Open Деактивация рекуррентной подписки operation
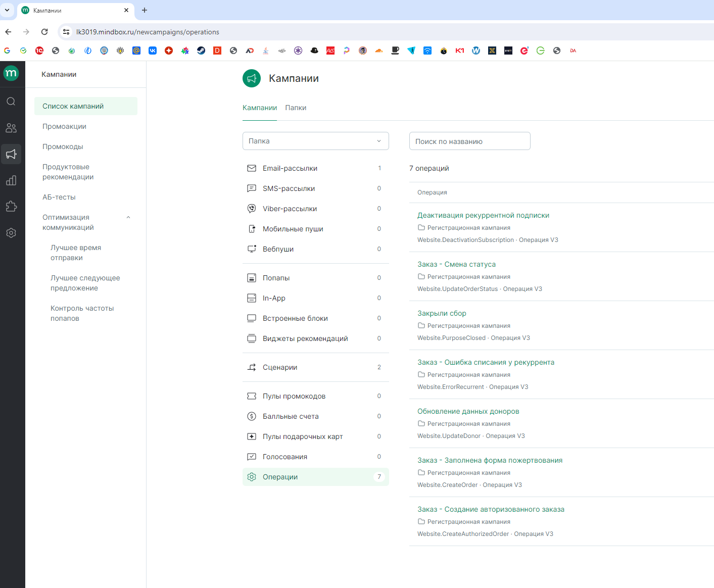The height and width of the screenshot is (588, 714). coord(483,215)
